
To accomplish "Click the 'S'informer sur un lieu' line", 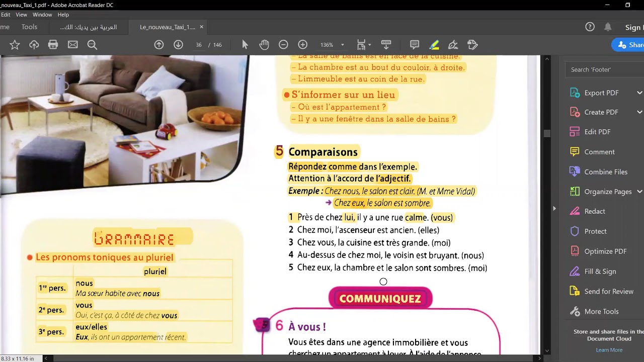I will [x=343, y=95].
